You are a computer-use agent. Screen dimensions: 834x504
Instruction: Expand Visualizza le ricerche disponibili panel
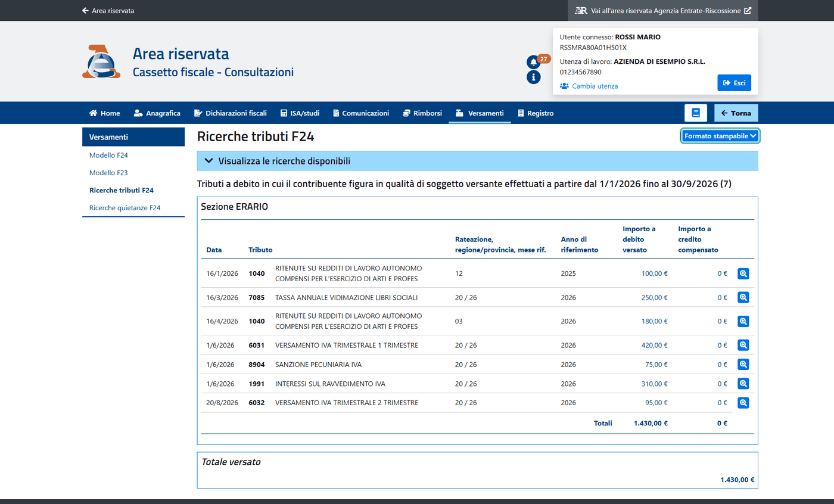tap(477, 161)
